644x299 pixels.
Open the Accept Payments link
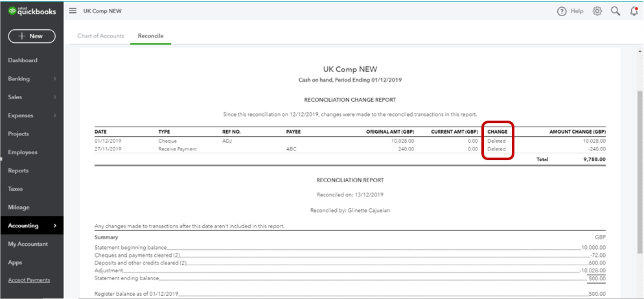point(29,280)
